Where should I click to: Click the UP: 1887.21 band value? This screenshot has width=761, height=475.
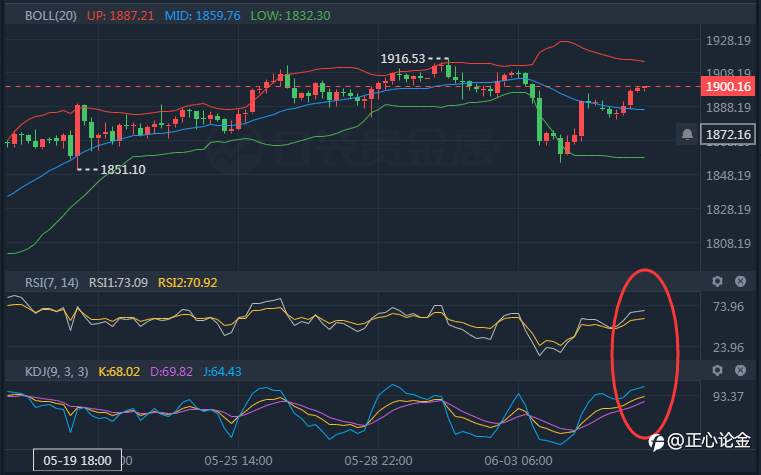(120, 16)
